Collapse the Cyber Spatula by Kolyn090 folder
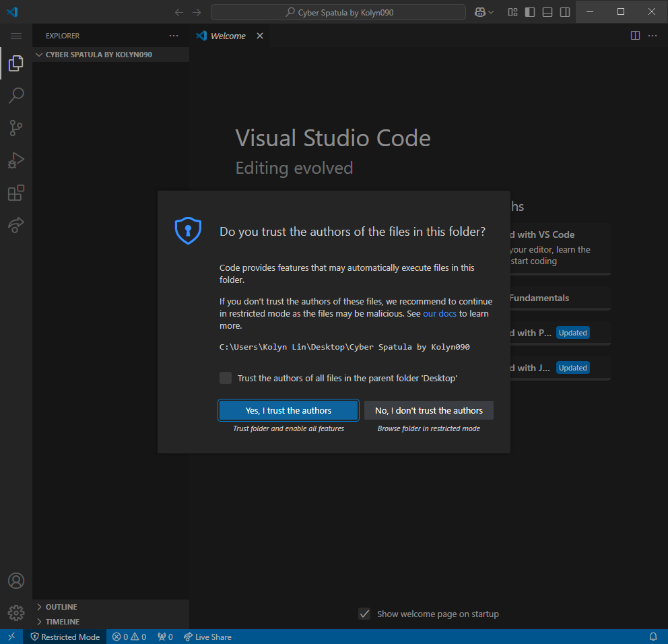The image size is (668, 644). point(98,55)
